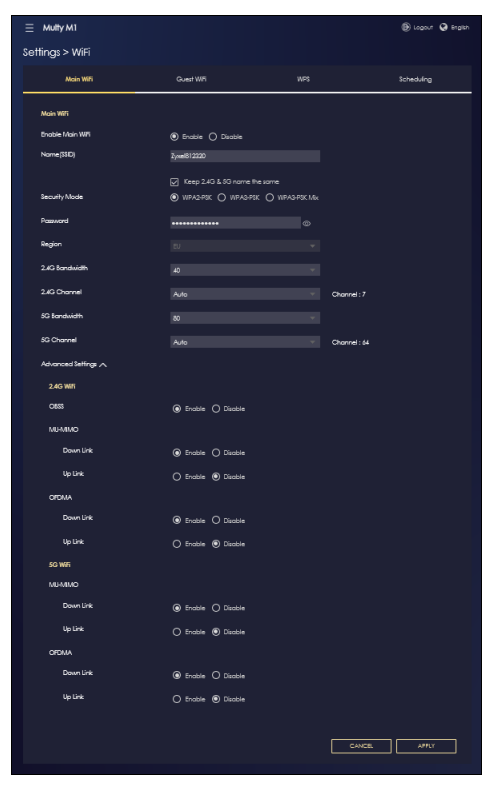Switch to the Guest WiFi tab
Viewport: 502px width, 795px height.
coord(191,79)
